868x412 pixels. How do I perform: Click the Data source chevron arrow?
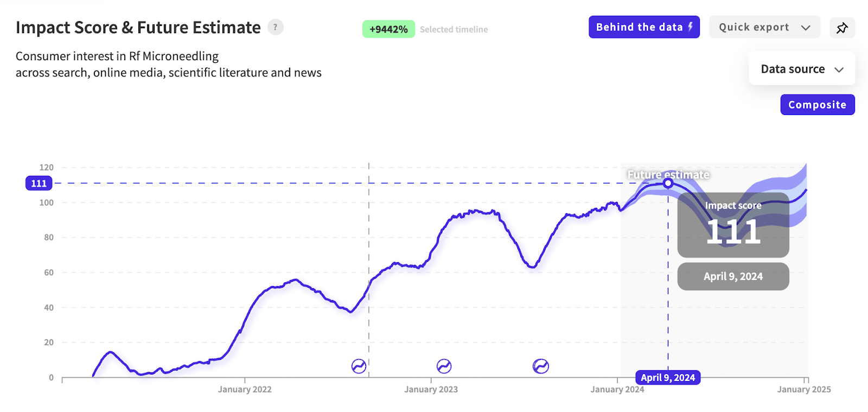coord(839,69)
